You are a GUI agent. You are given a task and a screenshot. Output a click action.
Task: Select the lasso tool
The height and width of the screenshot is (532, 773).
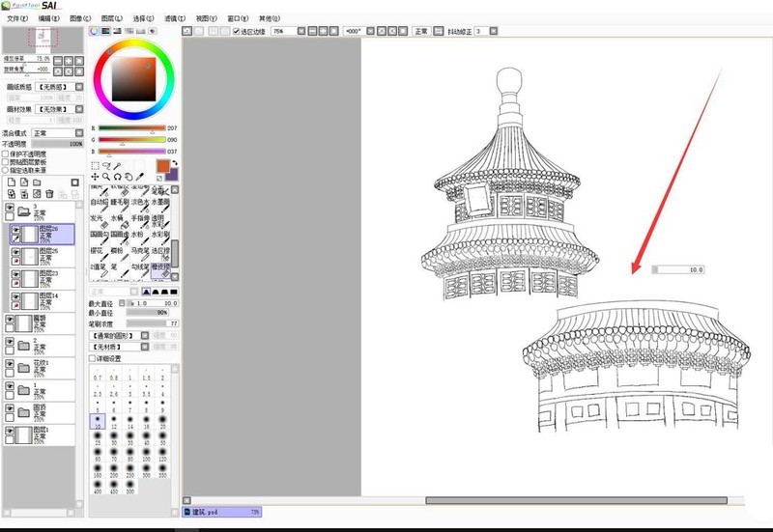(106, 165)
